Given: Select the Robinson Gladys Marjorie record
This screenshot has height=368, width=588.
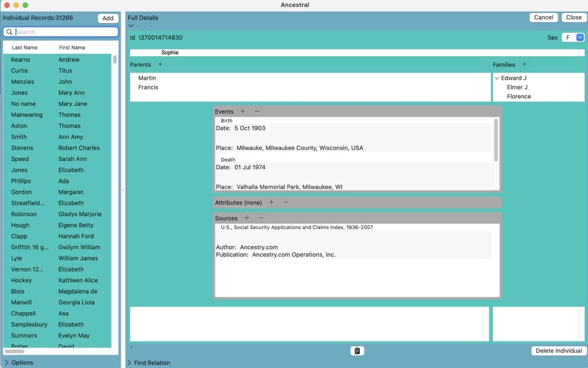Looking at the screenshot, I should coord(58,214).
